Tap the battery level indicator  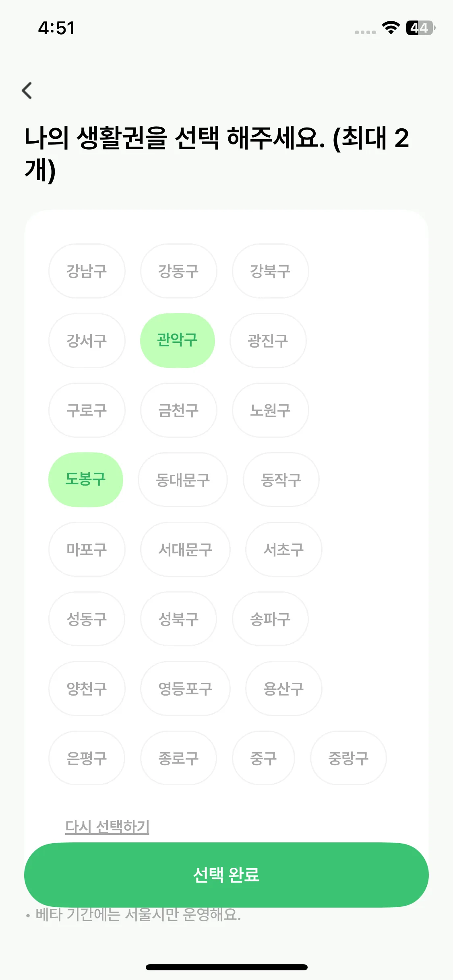coord(420,28)
